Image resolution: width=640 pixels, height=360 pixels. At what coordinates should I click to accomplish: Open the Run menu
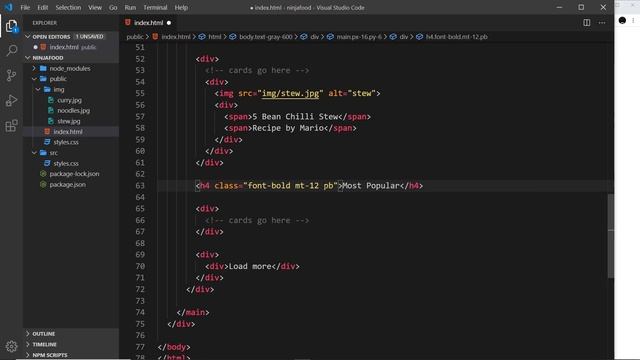coord(130,7)
